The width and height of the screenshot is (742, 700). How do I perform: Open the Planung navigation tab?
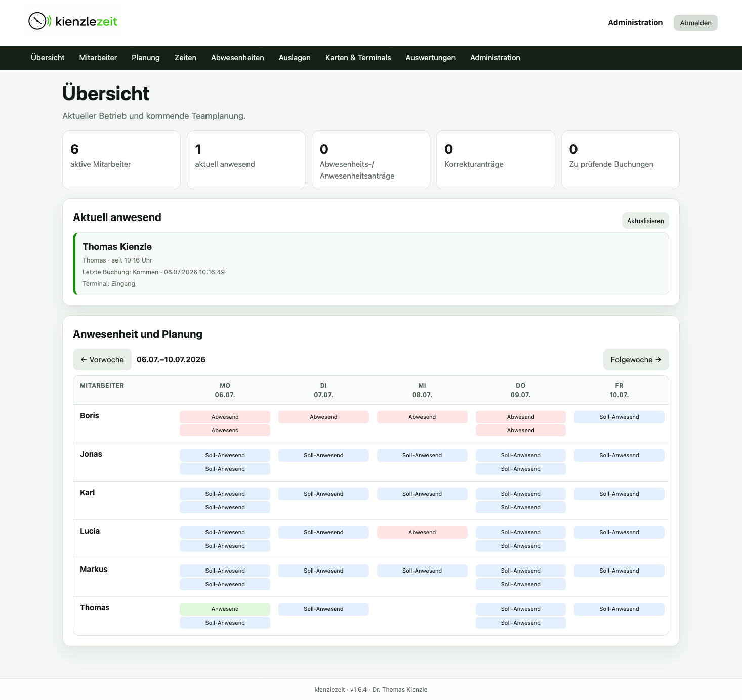(x=146, y=58)
